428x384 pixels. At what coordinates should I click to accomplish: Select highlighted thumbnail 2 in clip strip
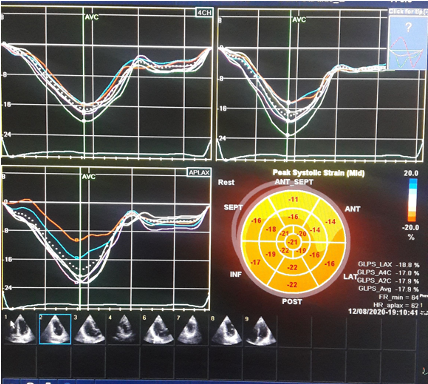(x=55, y=329)
